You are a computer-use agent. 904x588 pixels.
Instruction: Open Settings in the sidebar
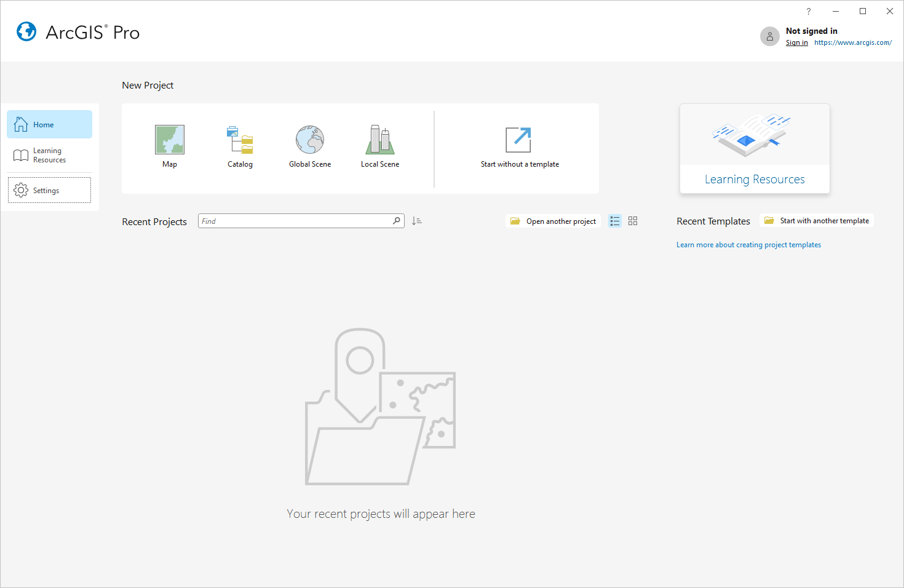click(x=49, y=190)
